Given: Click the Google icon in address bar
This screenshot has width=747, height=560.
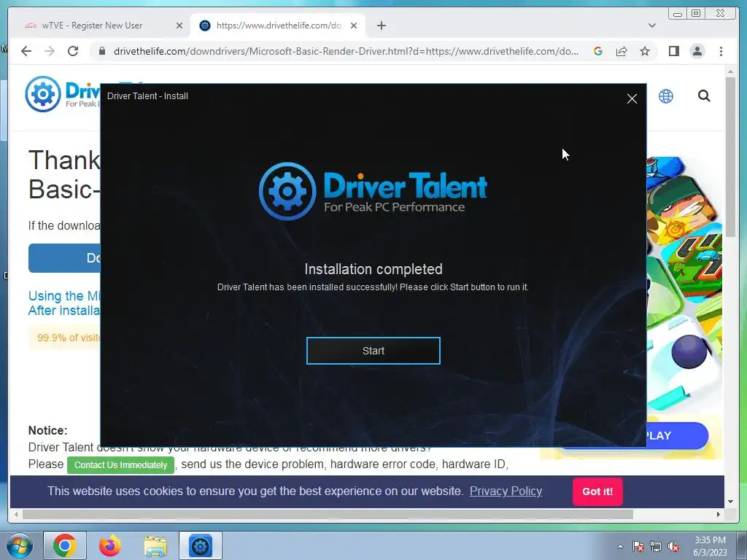Looking at the screenshot, I should pyautogui.click(x=598, y=51).
